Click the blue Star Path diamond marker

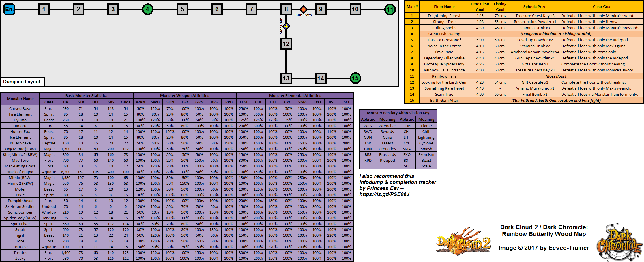pos(286,26)
